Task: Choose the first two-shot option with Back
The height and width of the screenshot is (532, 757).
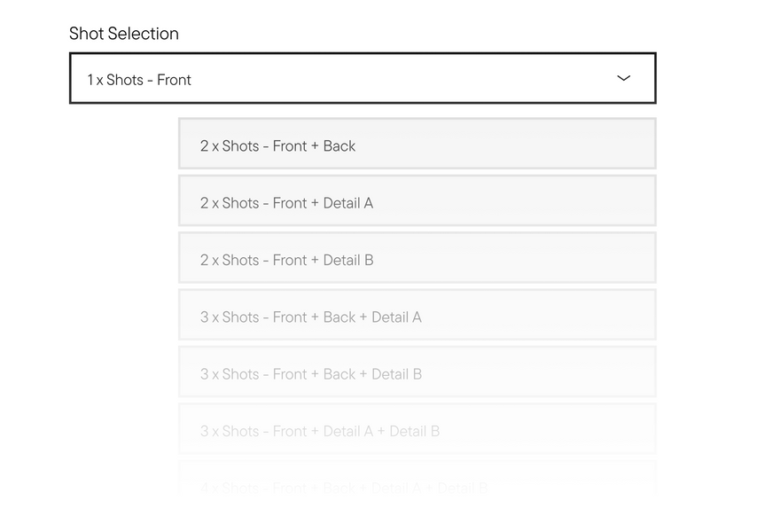Action: (x=417, y=144)
